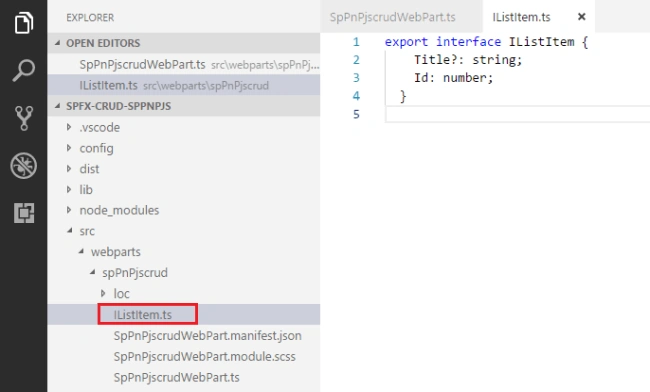Open the Explorer view in the activity bar

24,23
